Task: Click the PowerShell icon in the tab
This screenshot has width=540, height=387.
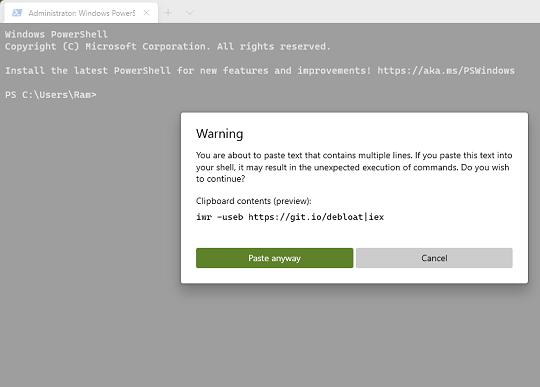Action: click(17, 13)
